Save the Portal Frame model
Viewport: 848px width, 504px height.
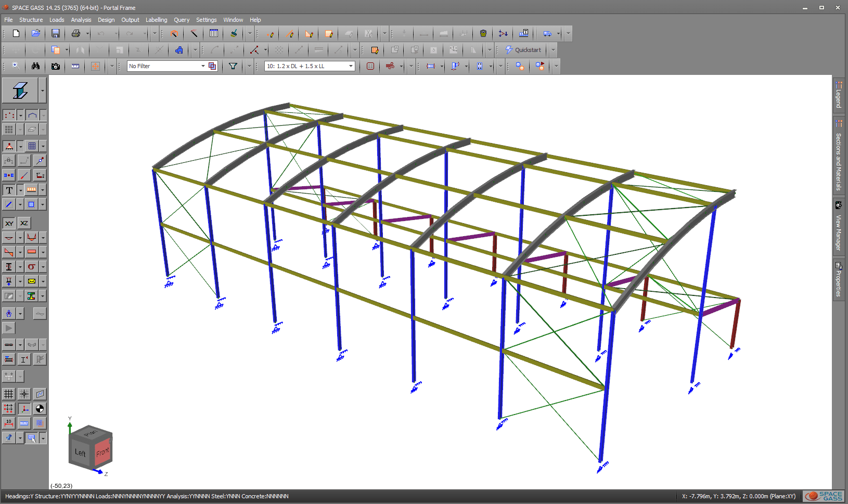[55, 33]
